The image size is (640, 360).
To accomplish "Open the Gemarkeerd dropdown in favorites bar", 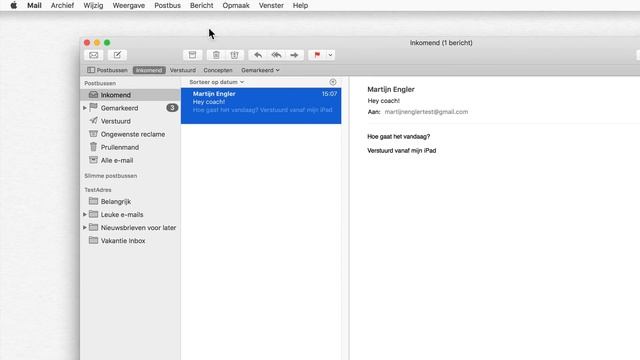I will point(260,70).
